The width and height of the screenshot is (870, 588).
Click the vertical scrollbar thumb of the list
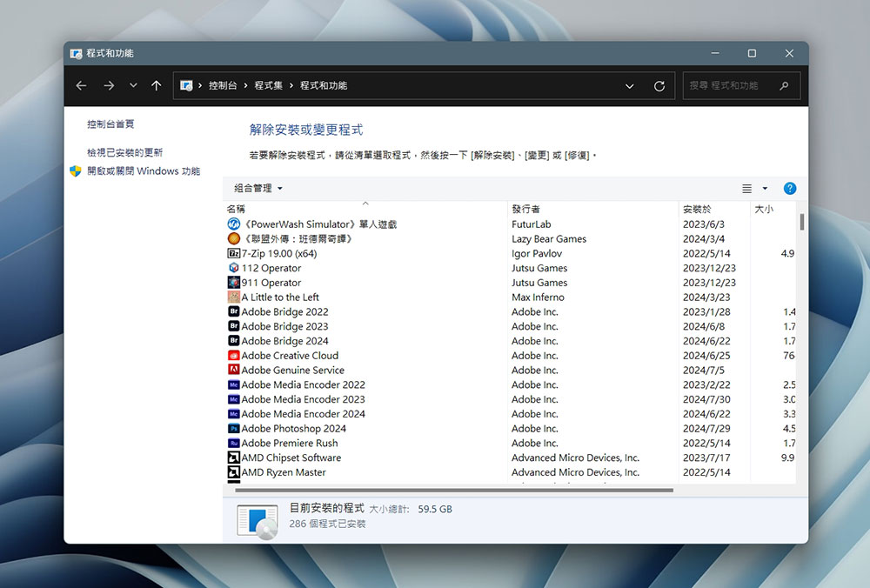tap(802, 222)
